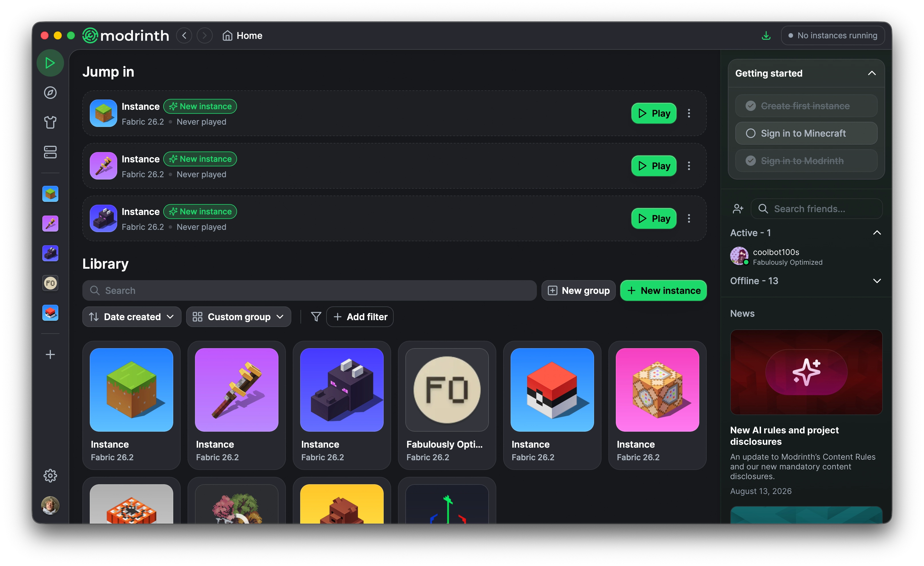Open the red pokeball block library card
The image size is (924, 566).
point(552,405)
